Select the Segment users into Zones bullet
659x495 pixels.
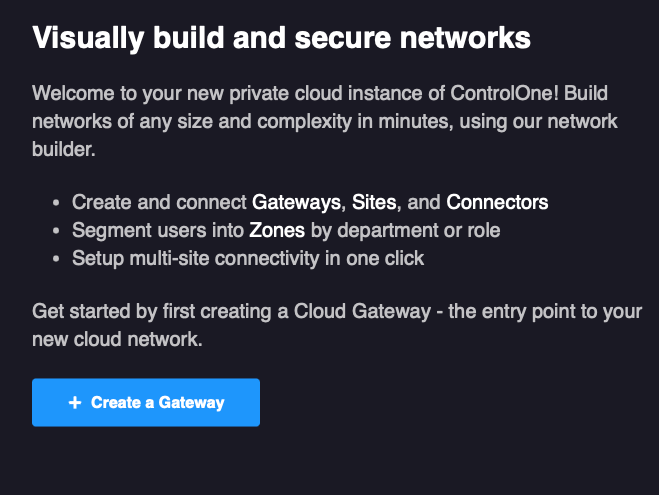(x=285, y=230)
